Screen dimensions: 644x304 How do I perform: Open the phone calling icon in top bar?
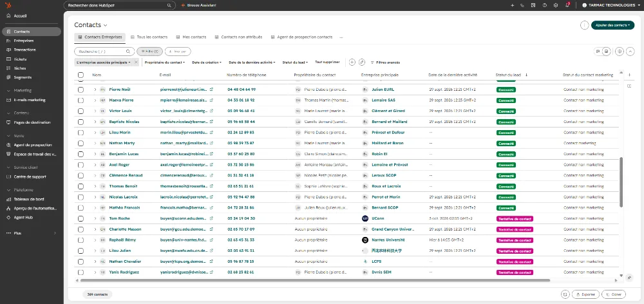(522, 5)
